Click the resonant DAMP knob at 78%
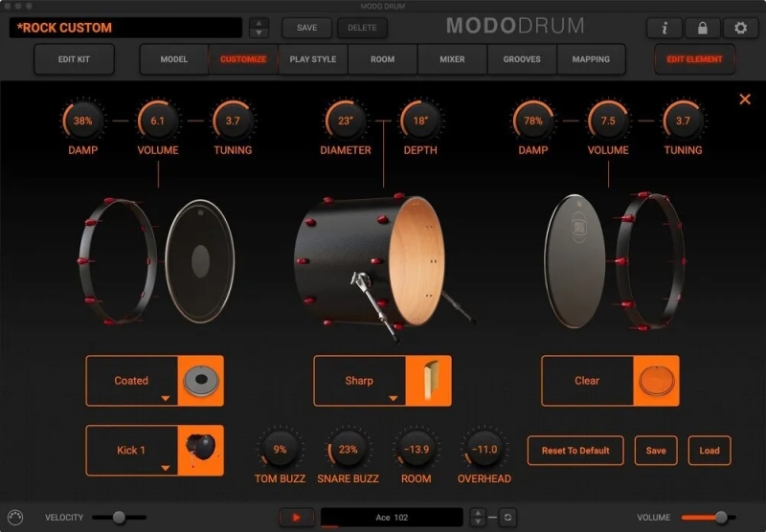Screen dimensions: 766x532 (x=533, y=121)
